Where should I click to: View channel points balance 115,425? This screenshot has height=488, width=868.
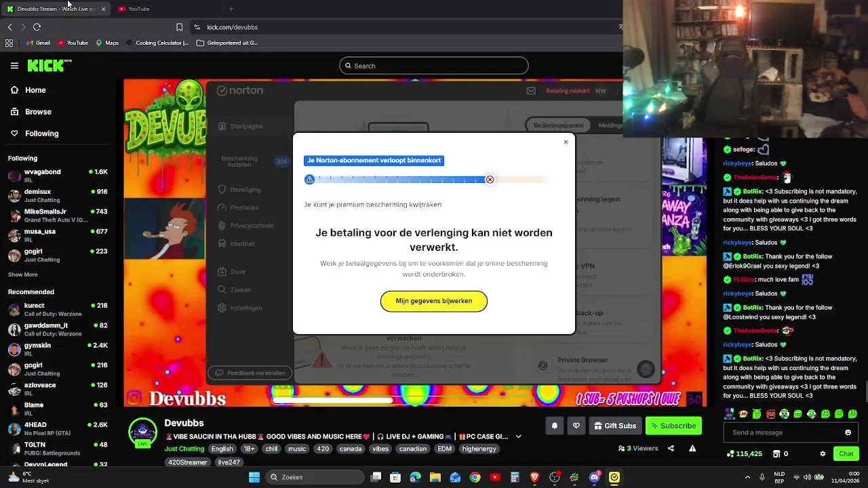pyautogui.click(x=744, y=453)
